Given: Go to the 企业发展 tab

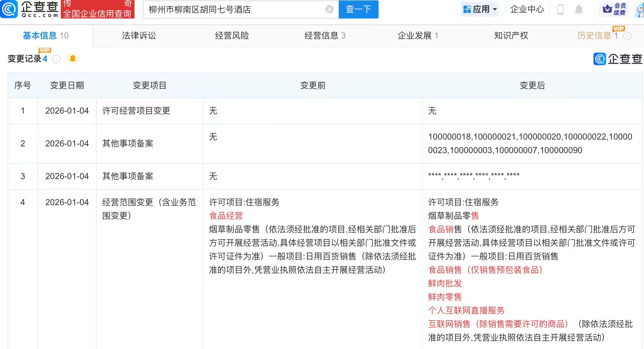Looking at the screenshot, I should pos(417,36).
